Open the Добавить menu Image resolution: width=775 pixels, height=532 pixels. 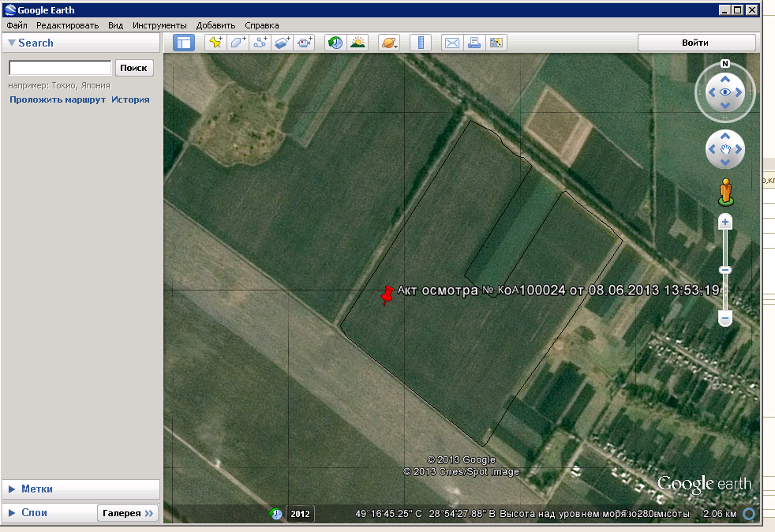(x=215, y=25)
